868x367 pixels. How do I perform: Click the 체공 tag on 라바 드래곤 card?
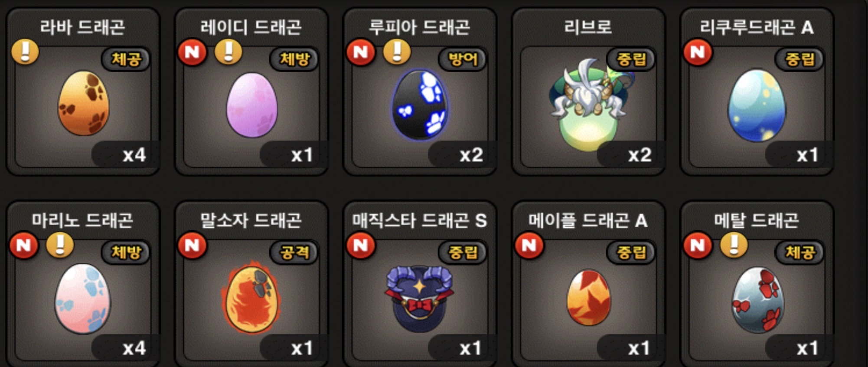(x=126, y=59)
